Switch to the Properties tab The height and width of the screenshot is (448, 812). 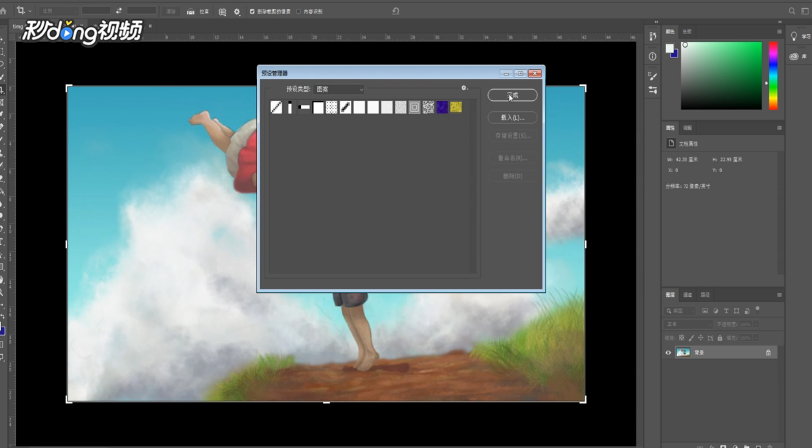[x=670, y=127]
